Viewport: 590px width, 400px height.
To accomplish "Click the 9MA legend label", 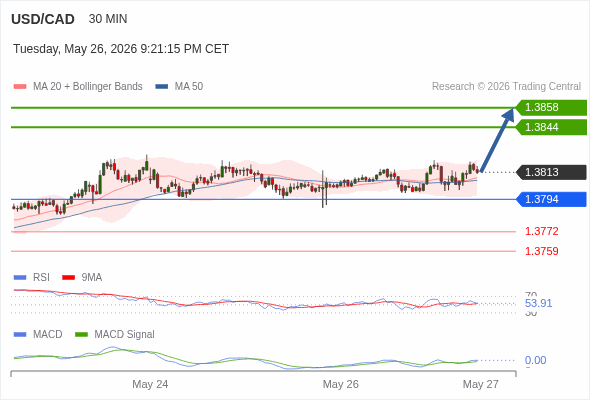I will click(92, 278).
